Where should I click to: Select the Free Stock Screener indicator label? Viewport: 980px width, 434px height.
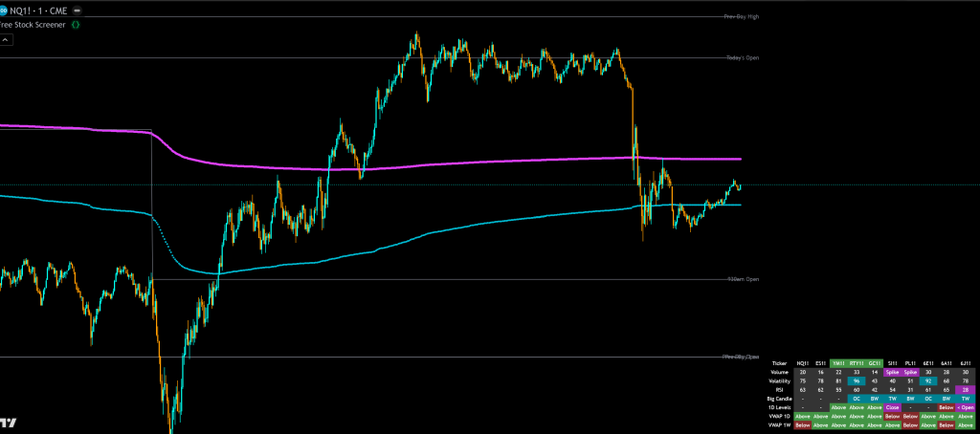tap(33, 24)
